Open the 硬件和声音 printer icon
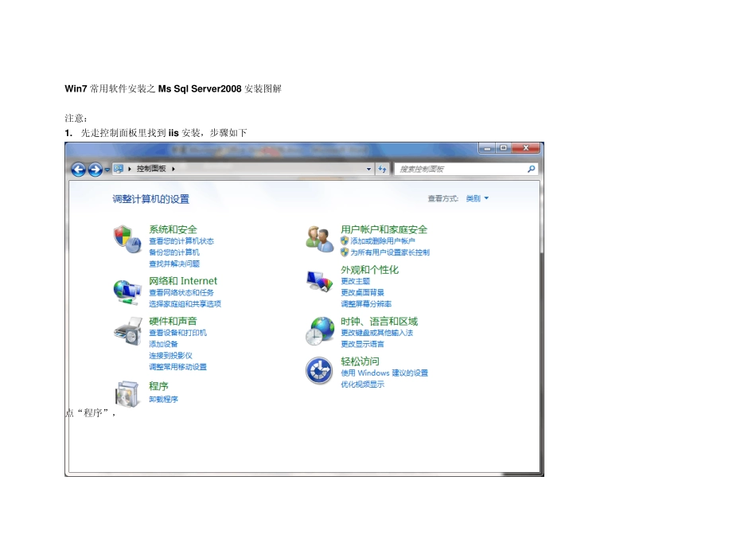Image resolution: width=756 pixels, height=535 pixels. click(128, 331)
